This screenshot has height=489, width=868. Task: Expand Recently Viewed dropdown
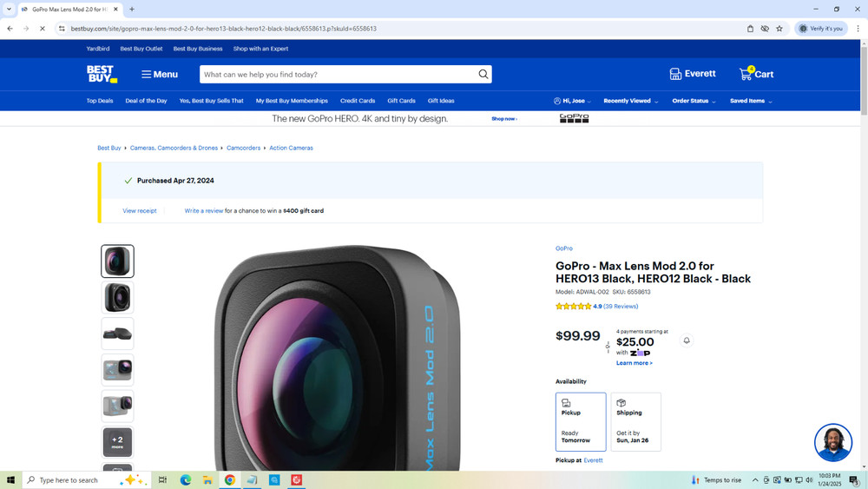(x=630, y=101)
